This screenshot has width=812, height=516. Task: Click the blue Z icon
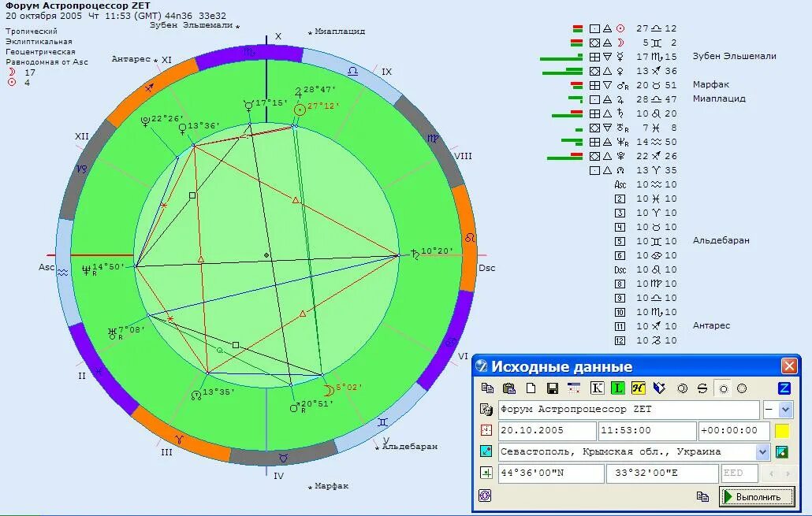[784, 388]
